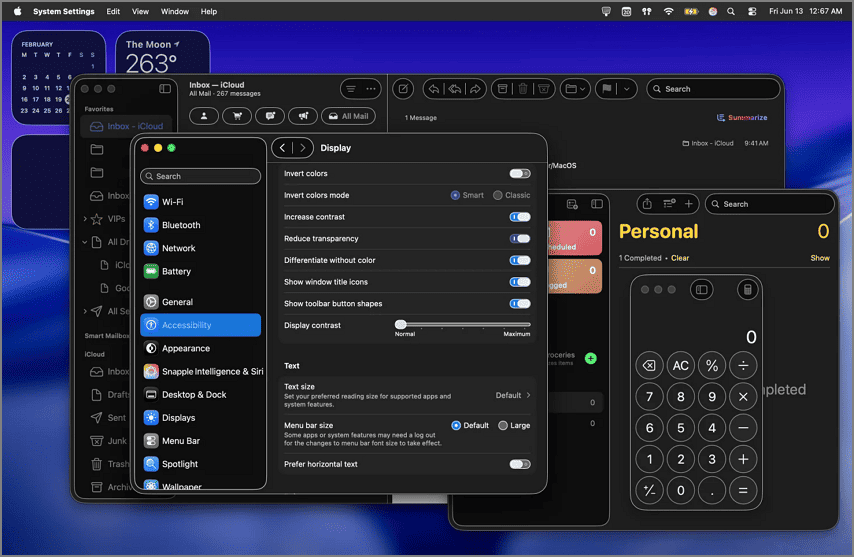Select the megaphone promotions filter in Mail
The height and width of the screenshot is (557, 854).
303,116
